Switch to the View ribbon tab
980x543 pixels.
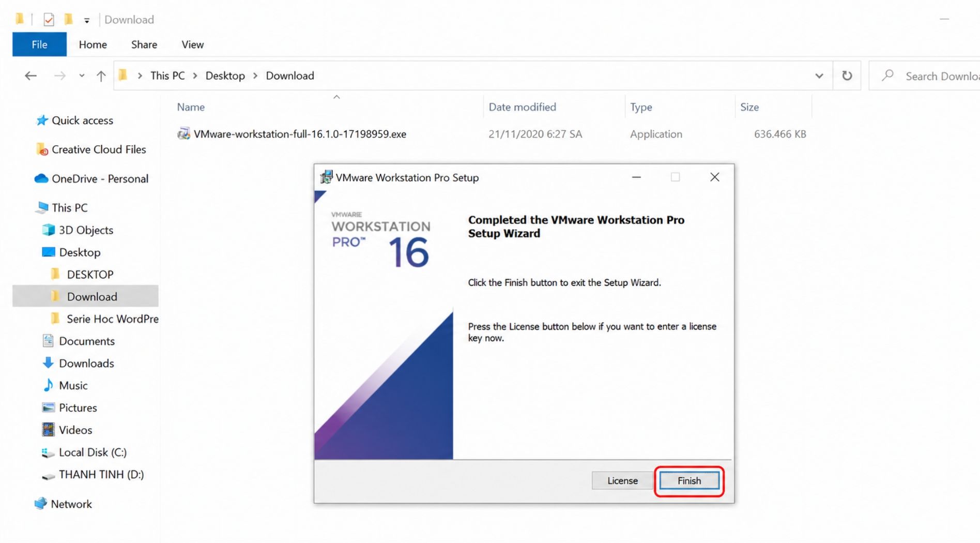tap(193, 44)
